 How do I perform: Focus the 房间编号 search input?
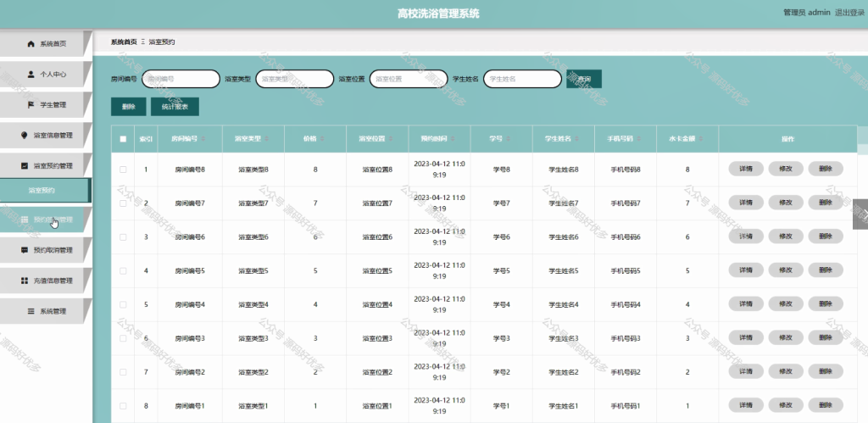[181, 79]
